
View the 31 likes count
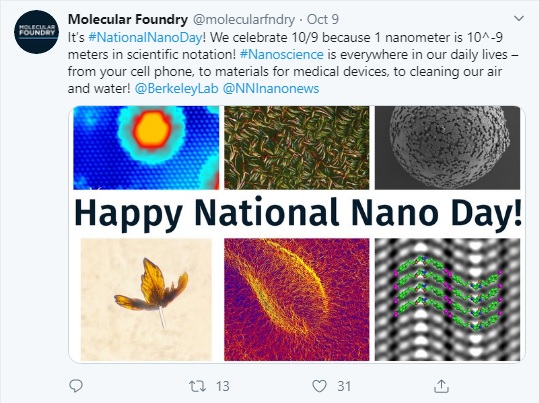(344, 386)
